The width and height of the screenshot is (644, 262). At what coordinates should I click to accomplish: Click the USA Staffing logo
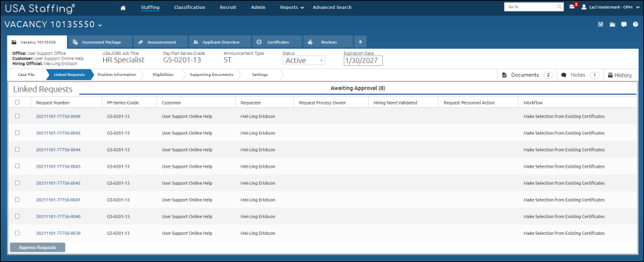40,7
